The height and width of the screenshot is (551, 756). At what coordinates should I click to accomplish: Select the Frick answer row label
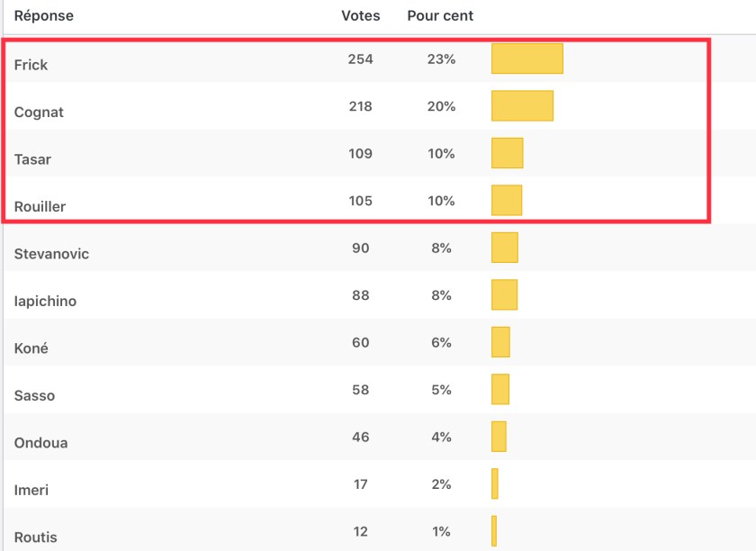(31, 65)
